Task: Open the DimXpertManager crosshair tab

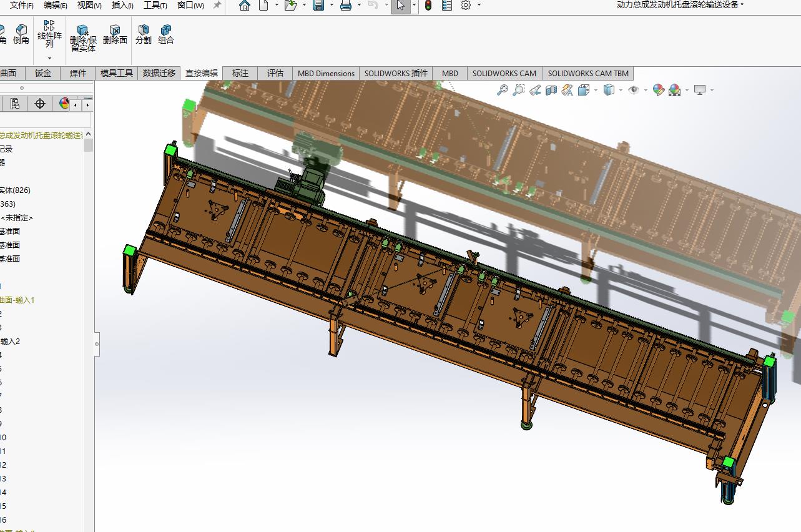Action: coord(40,104)
